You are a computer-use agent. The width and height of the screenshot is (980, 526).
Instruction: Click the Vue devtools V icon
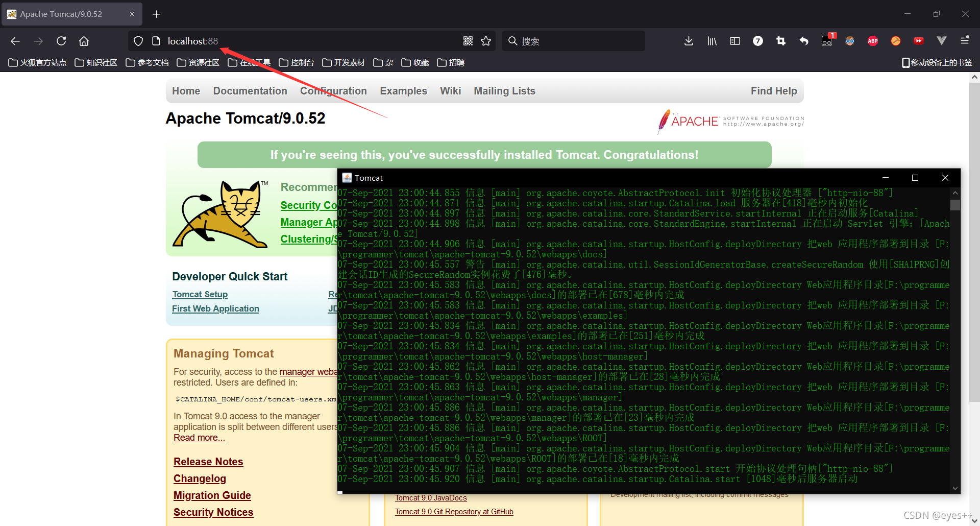click(x=942, y=41)
